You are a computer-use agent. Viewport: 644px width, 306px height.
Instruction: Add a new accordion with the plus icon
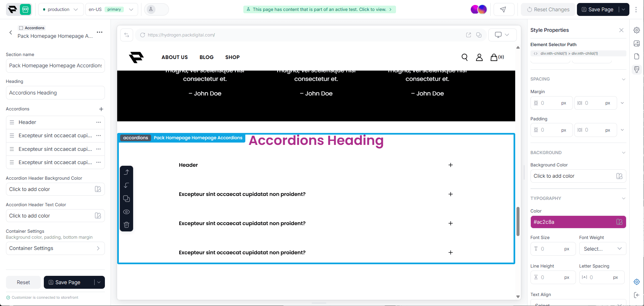(101, 109)
